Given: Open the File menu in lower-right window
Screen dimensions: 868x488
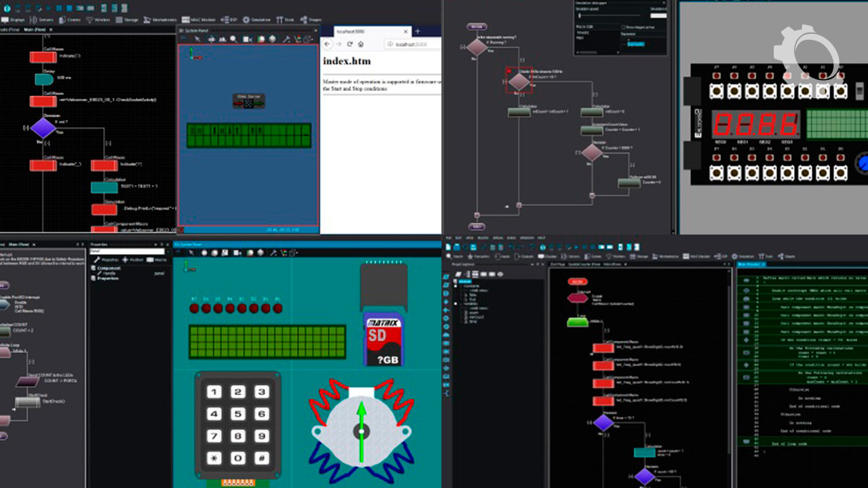Looking at the screenshot, I should click(448, 238).
